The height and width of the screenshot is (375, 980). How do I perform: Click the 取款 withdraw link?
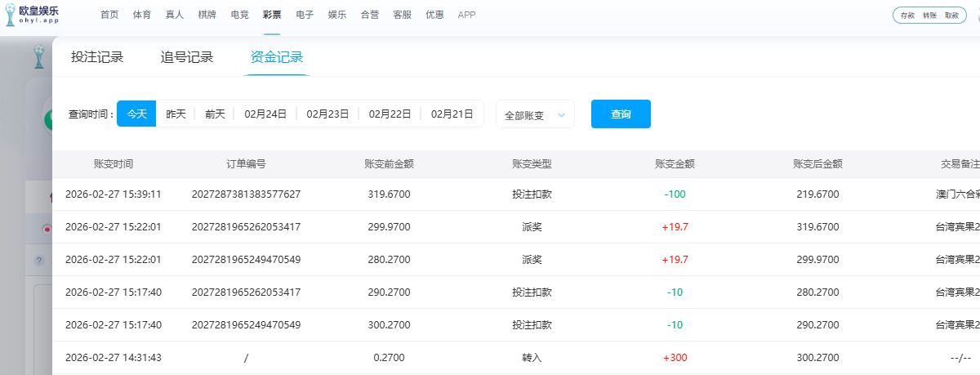(x=951, y=16)
